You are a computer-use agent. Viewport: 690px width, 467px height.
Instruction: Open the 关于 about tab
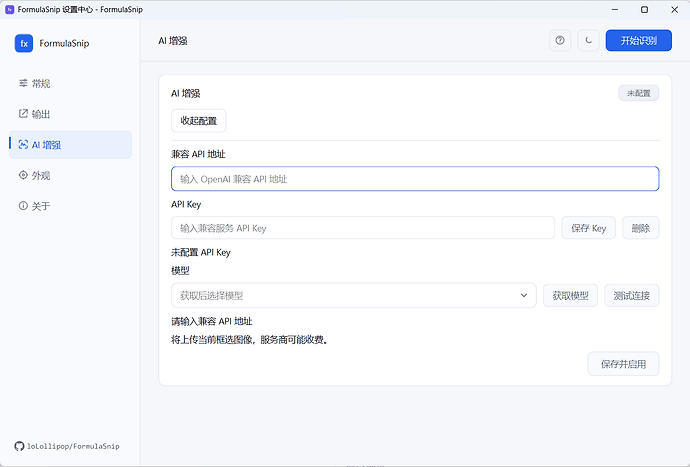coord(70,206)
